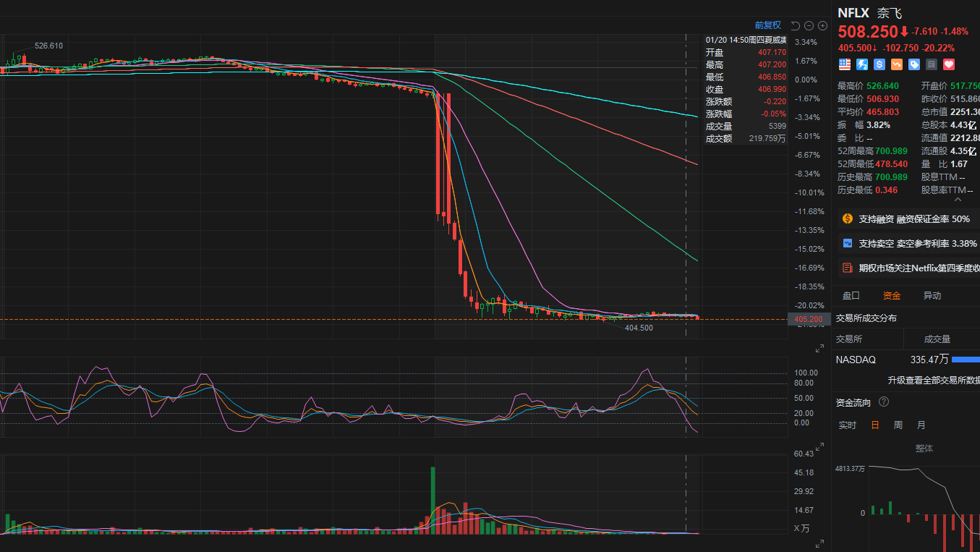Click the tallest green volume bar

point(433,500)
